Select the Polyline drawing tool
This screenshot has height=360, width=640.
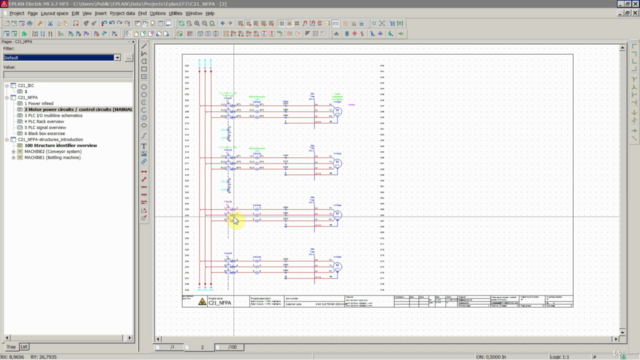pyautogui.click(x=144, y=54)
